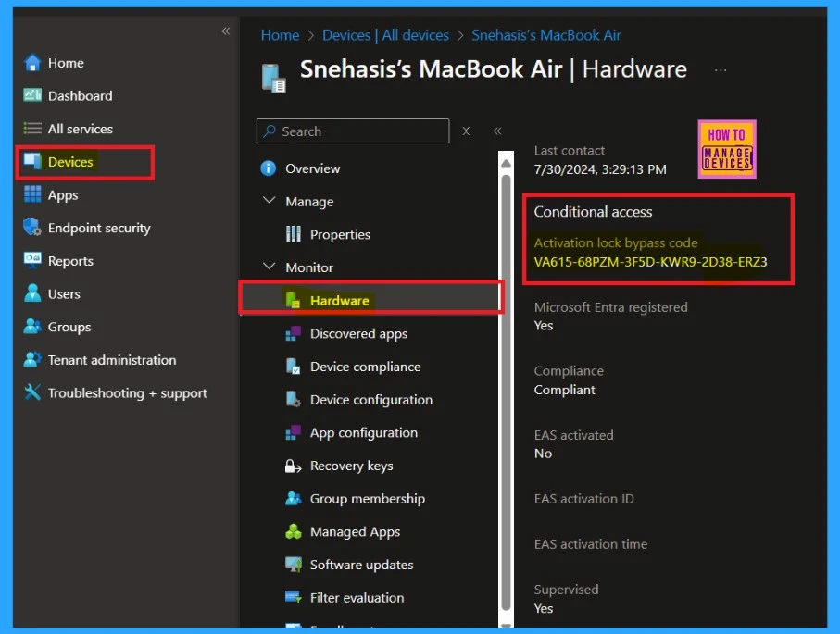Click the Last contact timestamp value
The width and height of the screenshot is (840, 634).
tap(600, 169)
